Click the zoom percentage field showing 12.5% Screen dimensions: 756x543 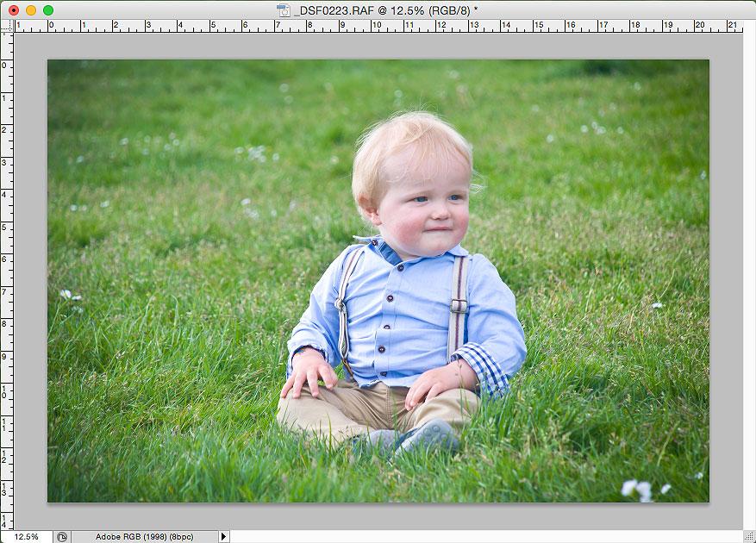click(26, 537)
